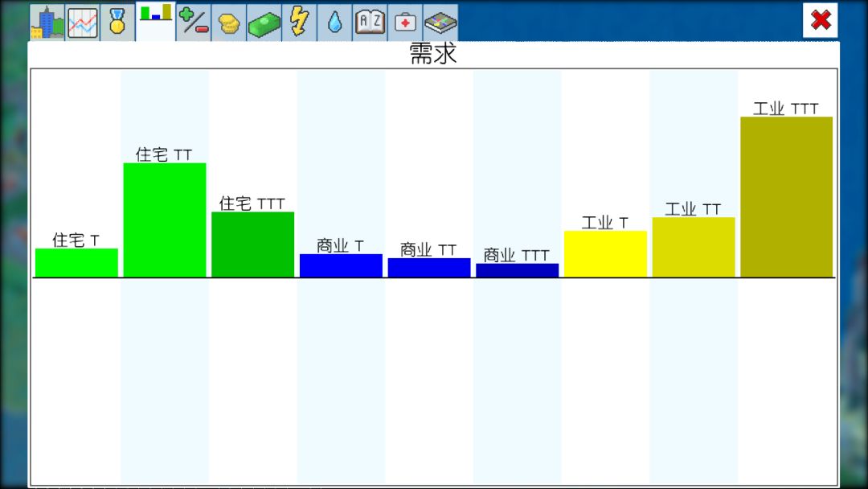This screenshot has height=489, width=868.
Task: Open the city overview buildings tab
Action: (47, 23)
